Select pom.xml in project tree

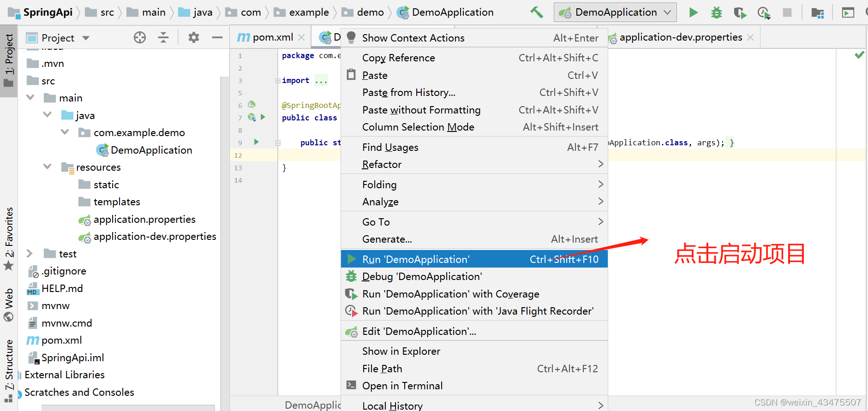pyautogui.click(x=61, y=340)
